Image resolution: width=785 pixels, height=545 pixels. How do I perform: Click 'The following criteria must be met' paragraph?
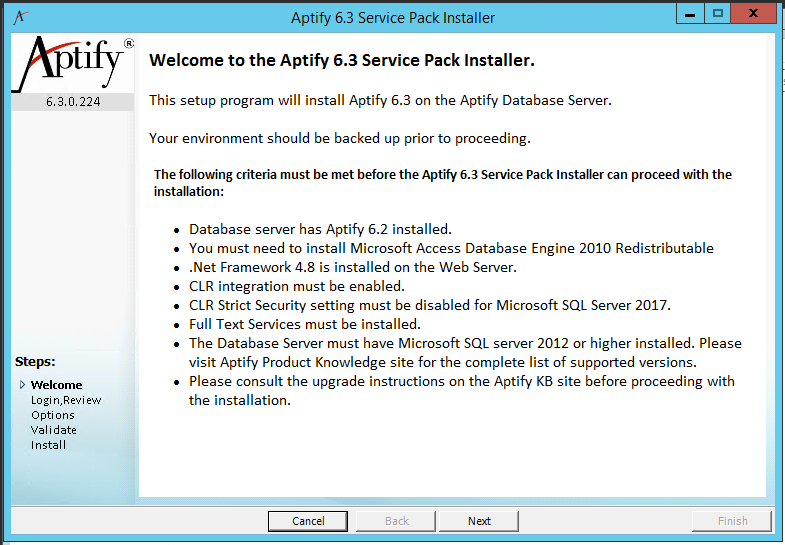click(x=443, y=183)
